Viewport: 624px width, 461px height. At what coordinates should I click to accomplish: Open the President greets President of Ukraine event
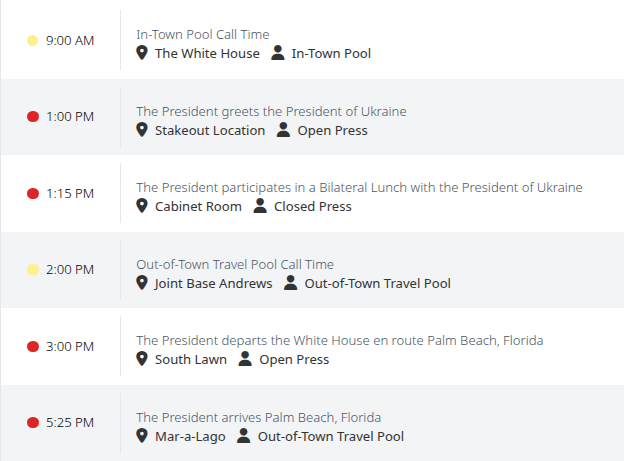pyautogui.click(x=271, y=111)
